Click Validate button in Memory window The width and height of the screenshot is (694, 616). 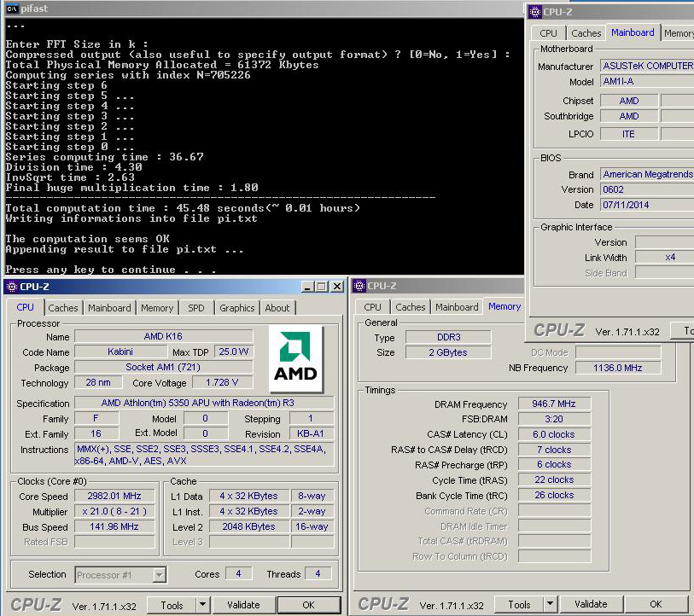(x=591, y=603)
